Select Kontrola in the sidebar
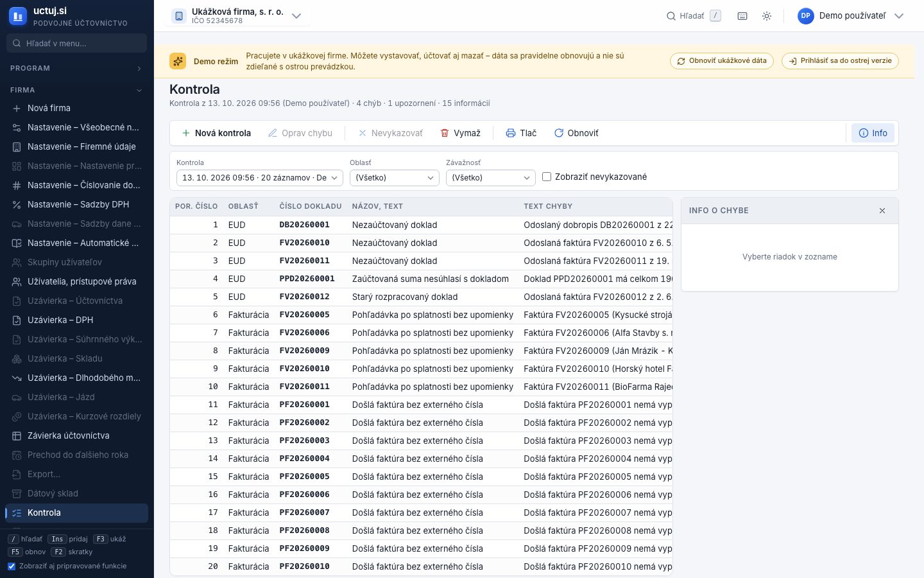 tap(76, 512)
